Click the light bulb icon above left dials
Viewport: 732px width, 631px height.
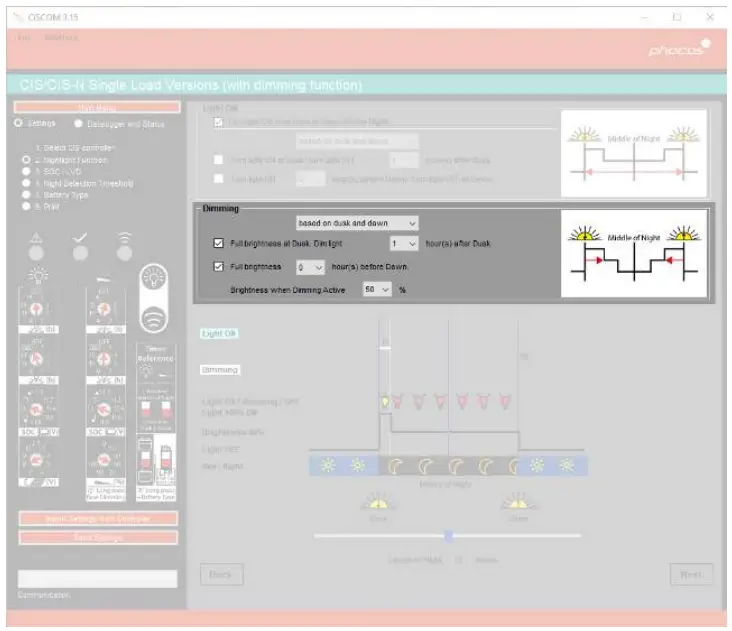coord(38,275)
